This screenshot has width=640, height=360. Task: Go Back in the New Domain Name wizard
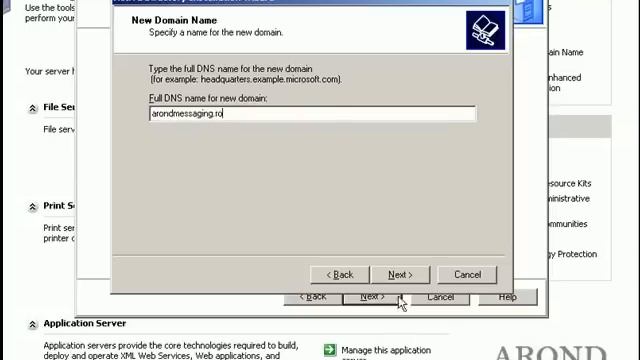(340, 275)
